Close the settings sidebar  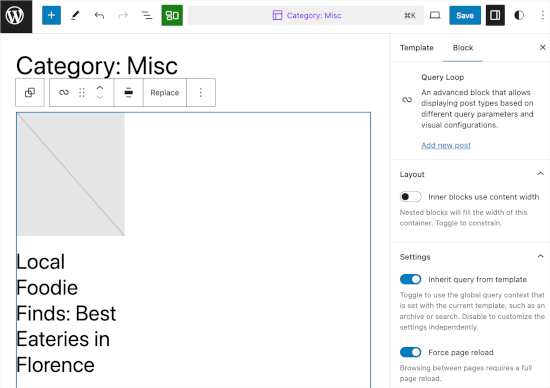542,47
